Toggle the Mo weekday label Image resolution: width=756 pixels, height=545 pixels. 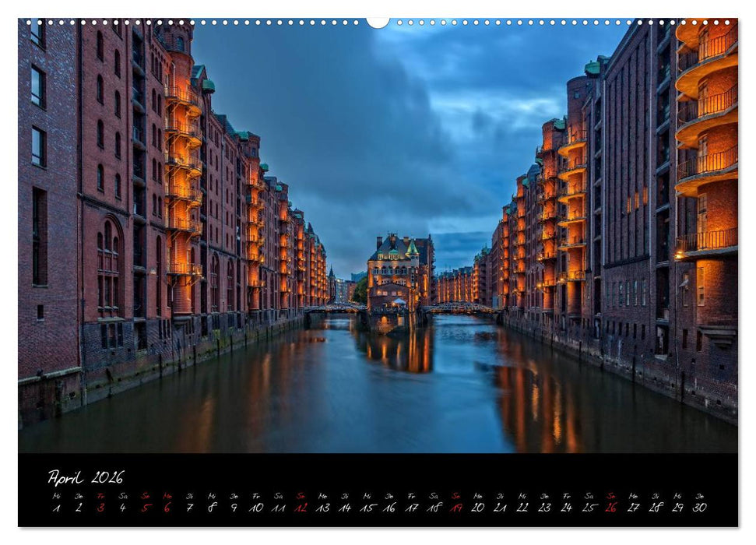(166, 492)
